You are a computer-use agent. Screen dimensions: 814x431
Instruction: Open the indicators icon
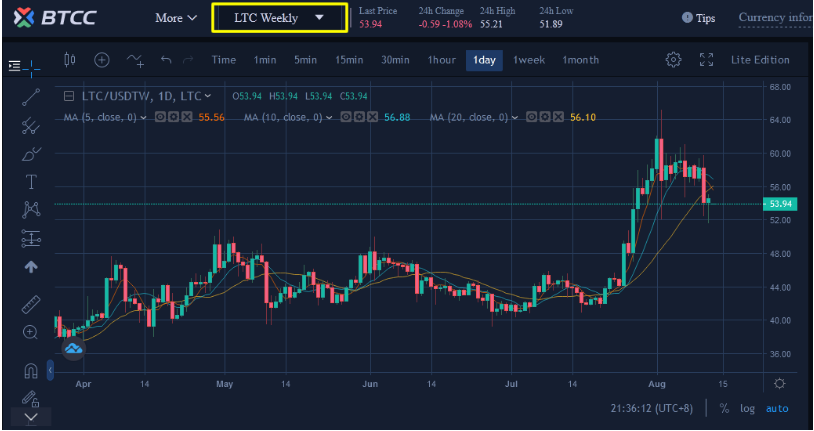point(135,60)
